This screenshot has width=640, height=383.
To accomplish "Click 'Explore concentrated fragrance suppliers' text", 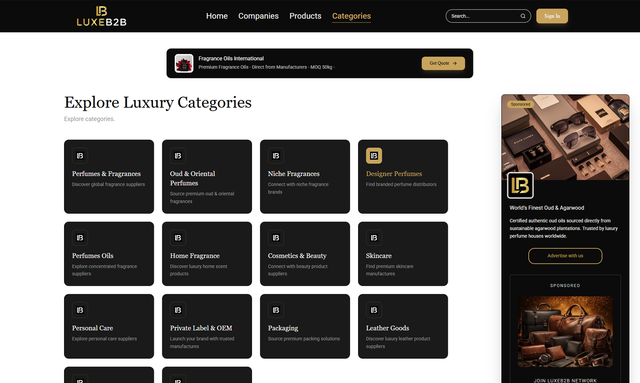I will pyautogui.click(x=104, y=270).
